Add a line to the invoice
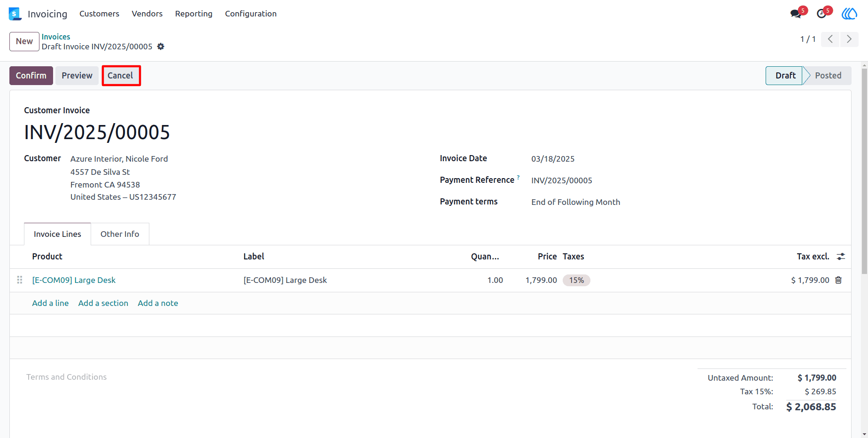868x438 pixels. point(50,303)
